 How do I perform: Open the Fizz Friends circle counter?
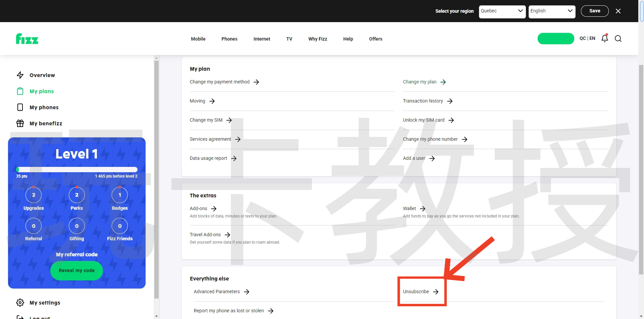120,226
